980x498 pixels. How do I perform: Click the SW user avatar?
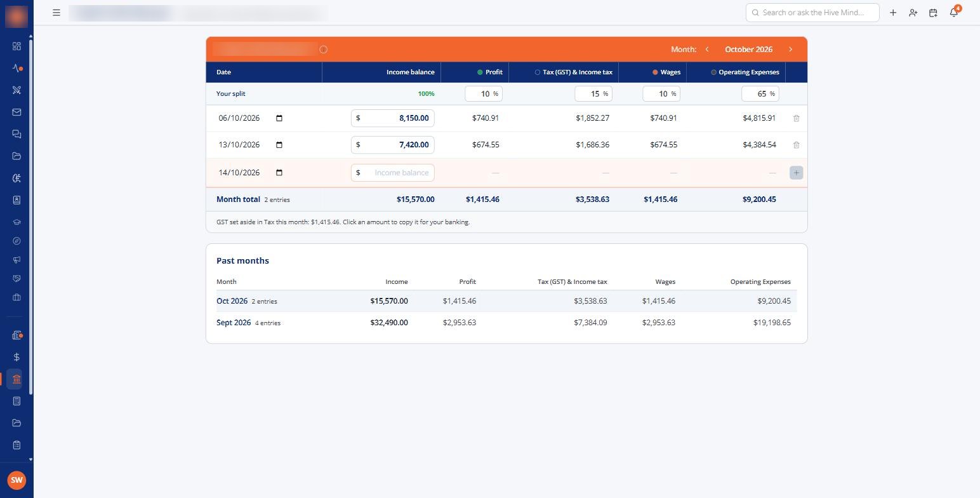17,480
